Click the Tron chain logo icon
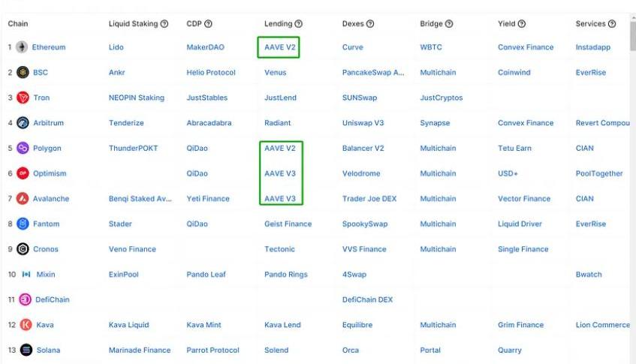Image resolution: width=636 pixels, height=364 pixels. click(23, 98)
